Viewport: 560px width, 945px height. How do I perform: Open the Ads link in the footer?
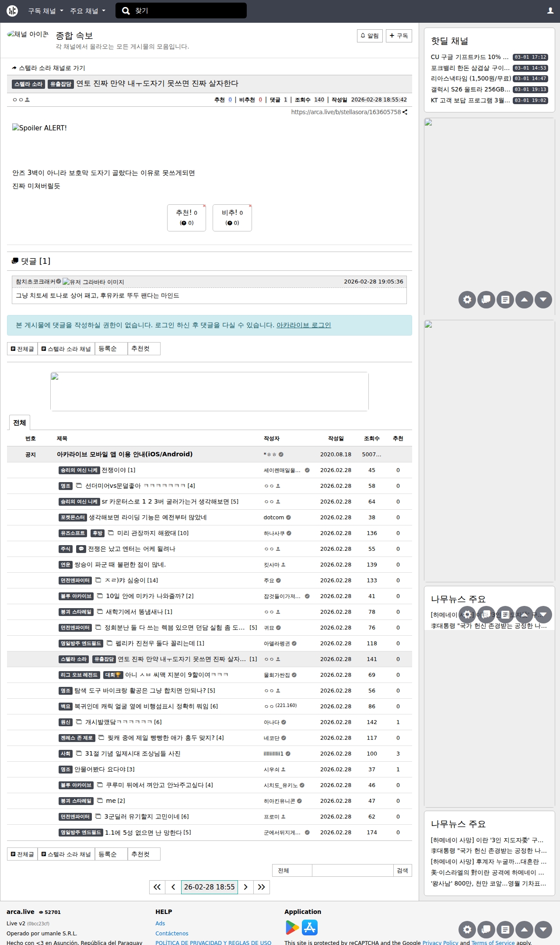160,923
